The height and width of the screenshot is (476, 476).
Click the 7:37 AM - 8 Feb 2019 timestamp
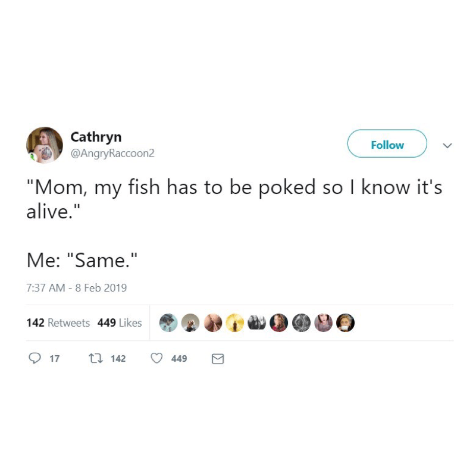[x=77, y=288]
